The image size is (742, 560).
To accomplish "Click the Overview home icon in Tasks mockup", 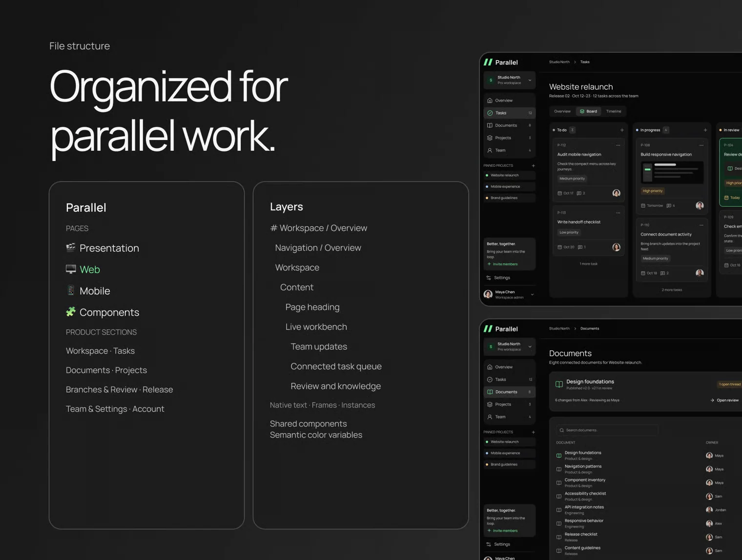I will tap(490, 100).
